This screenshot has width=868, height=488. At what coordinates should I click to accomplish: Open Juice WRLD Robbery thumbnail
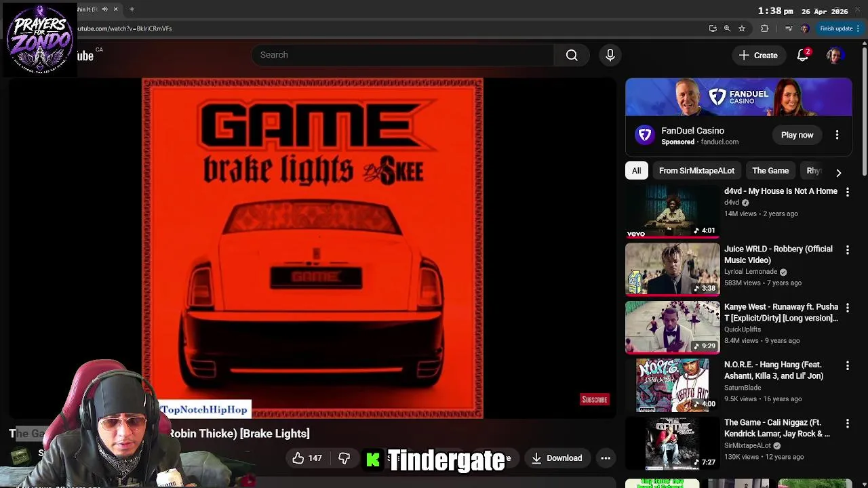click(x=672, y=270)
